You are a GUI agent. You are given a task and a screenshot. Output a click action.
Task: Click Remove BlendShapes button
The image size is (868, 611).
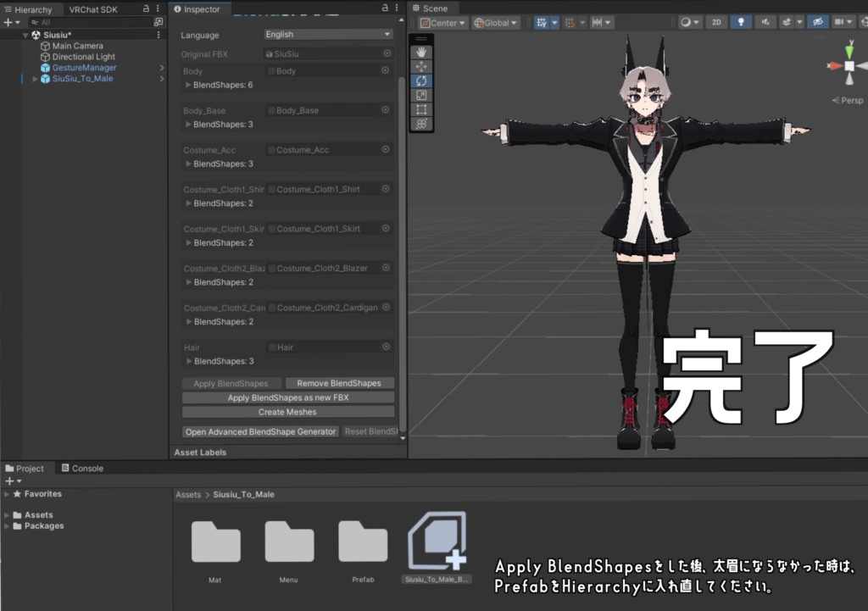coord(339,383)
